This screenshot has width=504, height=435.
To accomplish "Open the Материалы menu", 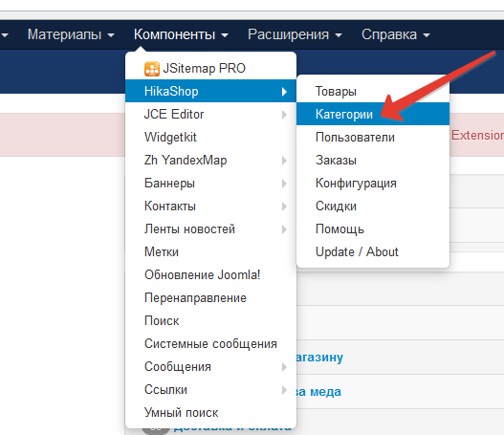I will pos(71,34).
